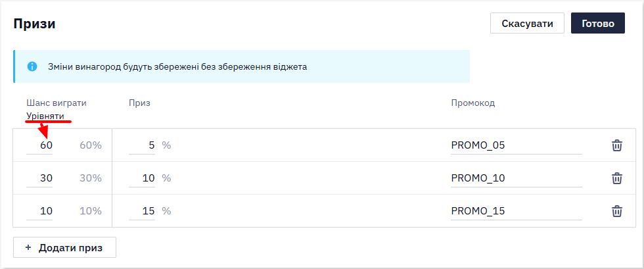Edit prize value field showing 10 percent
The height and width of the screenshot is (269, 644).
coord(142,178)
